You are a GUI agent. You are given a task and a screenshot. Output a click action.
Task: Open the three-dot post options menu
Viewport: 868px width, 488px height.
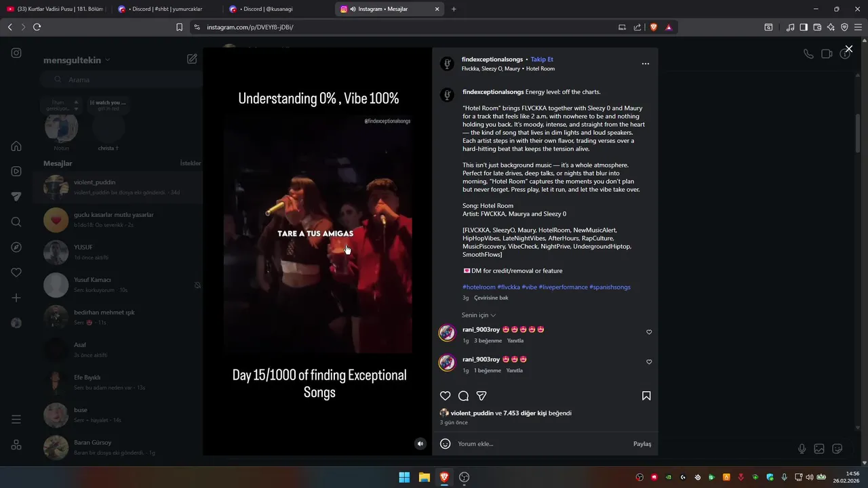[x=645, y=64]
